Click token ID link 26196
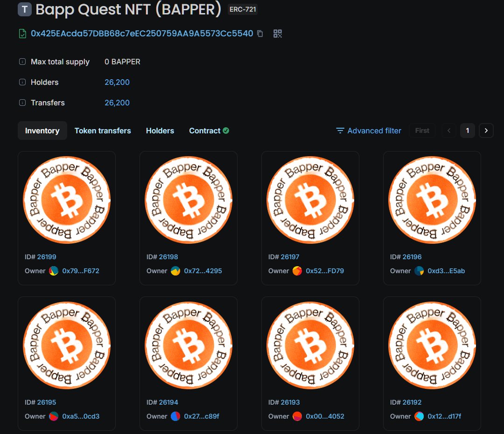 click(412, 257)
